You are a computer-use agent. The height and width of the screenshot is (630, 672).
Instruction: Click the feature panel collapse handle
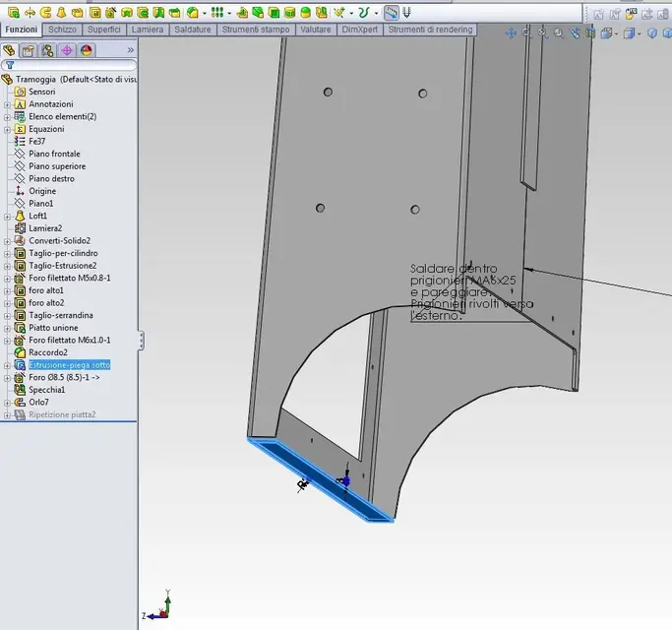pyautogui.click(x=141, y=341)
